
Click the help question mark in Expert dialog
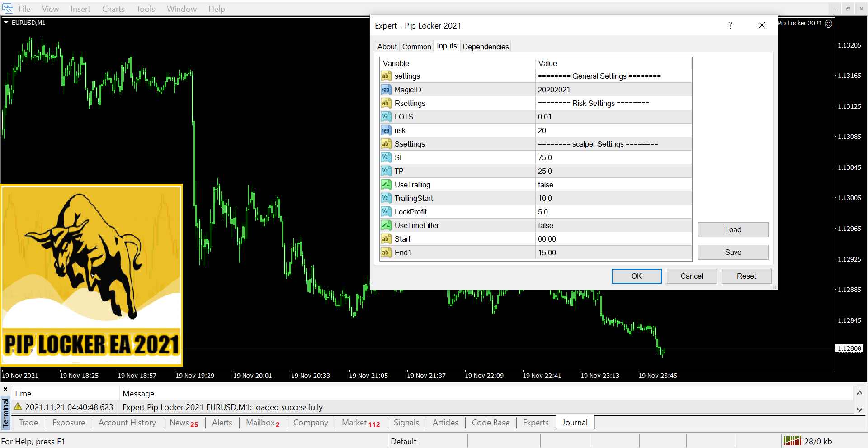coord(730,25)
